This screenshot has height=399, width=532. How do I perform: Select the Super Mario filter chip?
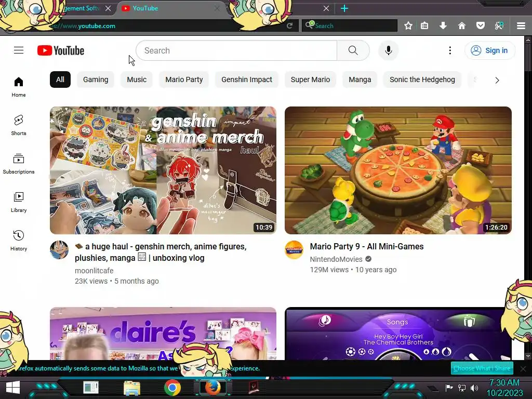click(310, 79)
